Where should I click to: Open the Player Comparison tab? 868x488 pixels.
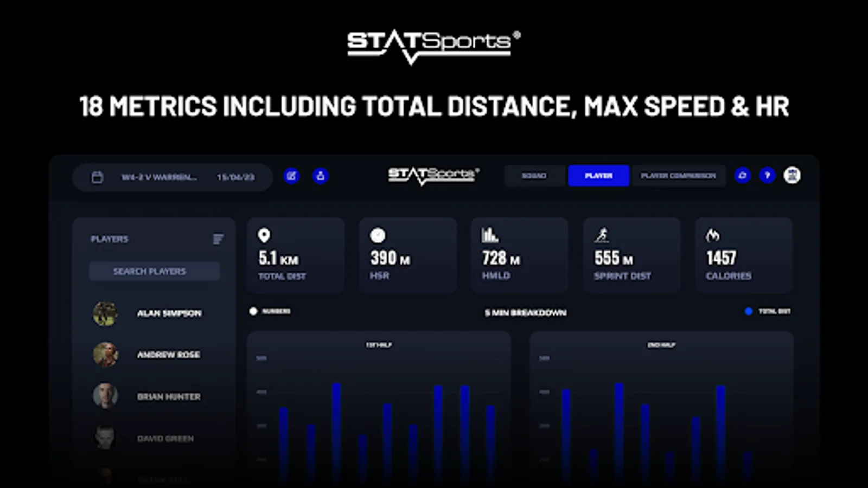click(679, 176)
